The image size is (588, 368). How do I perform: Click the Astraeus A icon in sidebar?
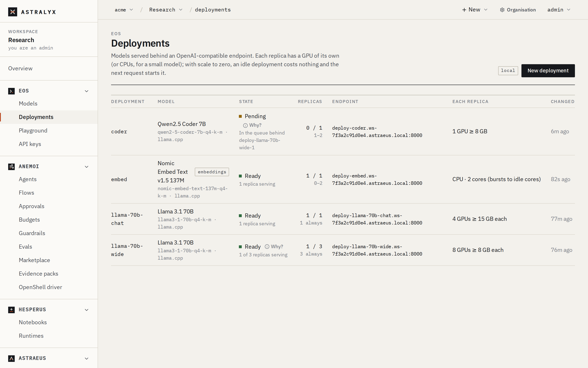pyautogui.click(x=11, y=359)
